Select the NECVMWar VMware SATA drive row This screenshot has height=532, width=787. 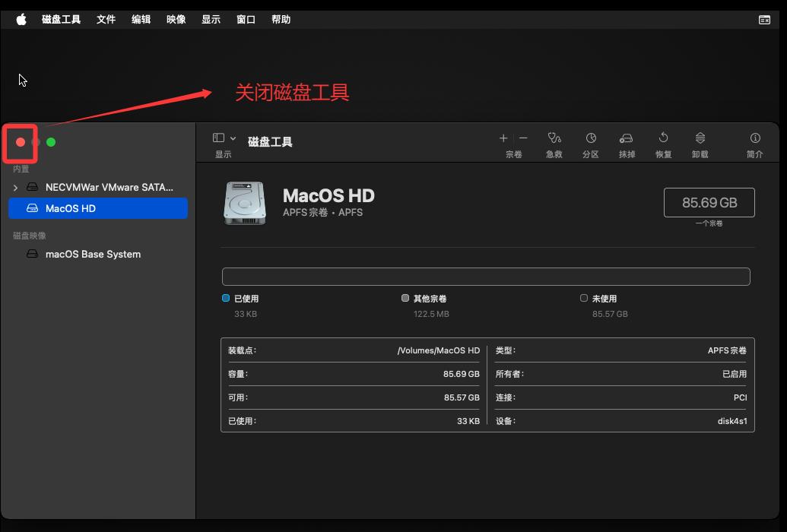[98, 187]
